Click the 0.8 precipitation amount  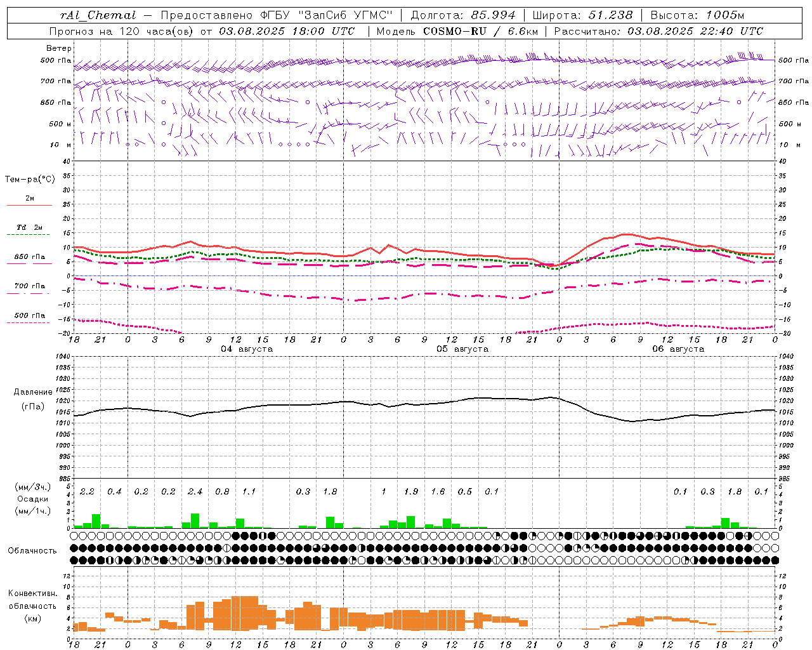pyautogui.click(x=222, y=491)
